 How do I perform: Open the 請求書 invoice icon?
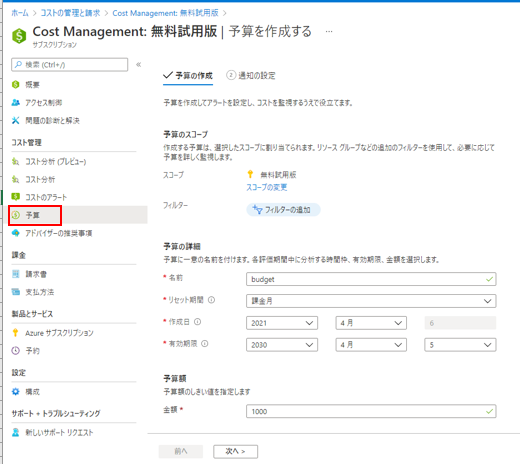(x=16, y=274)
